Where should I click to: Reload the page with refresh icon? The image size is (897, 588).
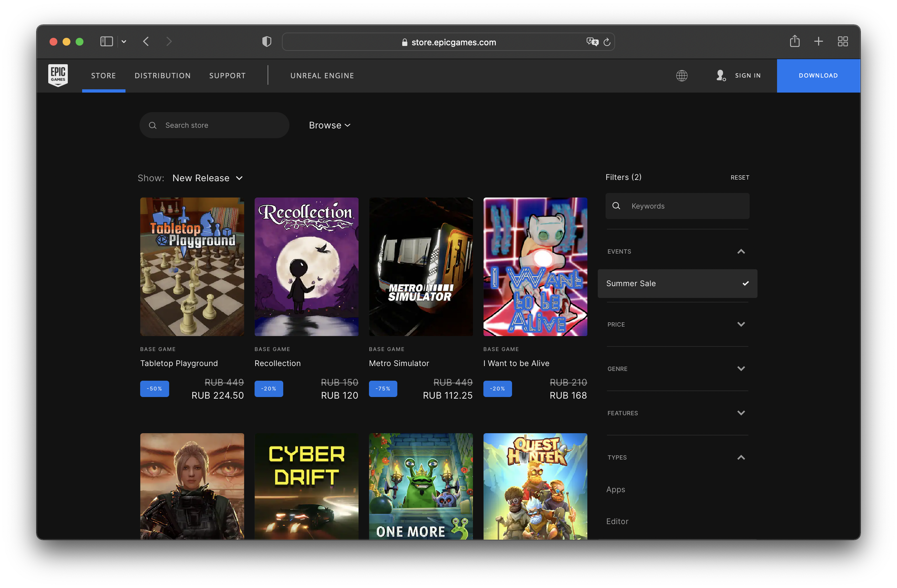[607, 42]
